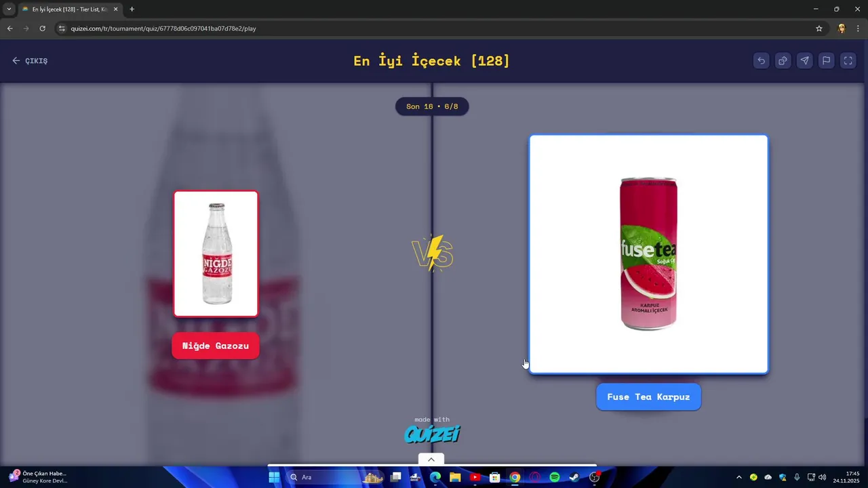Open volume control speaker icon
Image resolution: width=868 pixels, height=488 pixels.
(x=823, y=477)
